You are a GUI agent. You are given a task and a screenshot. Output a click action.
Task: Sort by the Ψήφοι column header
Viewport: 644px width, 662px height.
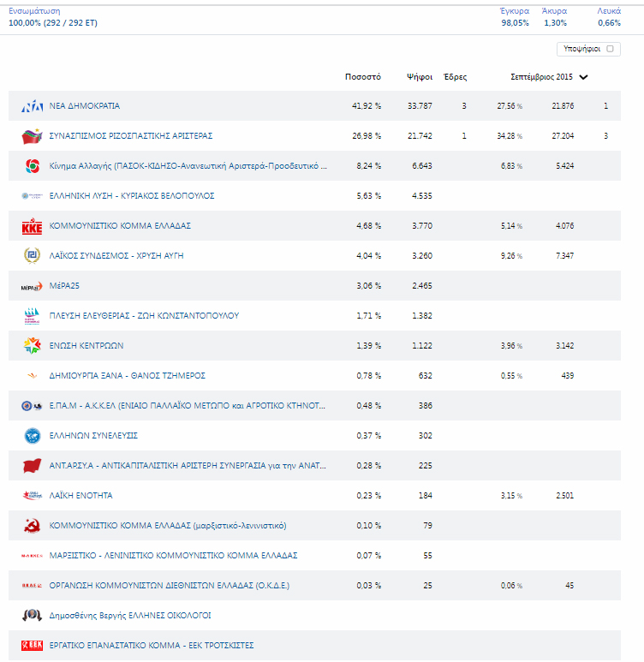click(x=420, y=77)
